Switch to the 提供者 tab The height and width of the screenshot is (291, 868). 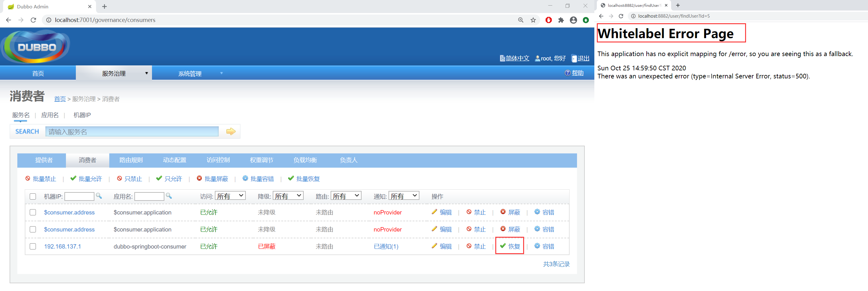click(44, 160)
